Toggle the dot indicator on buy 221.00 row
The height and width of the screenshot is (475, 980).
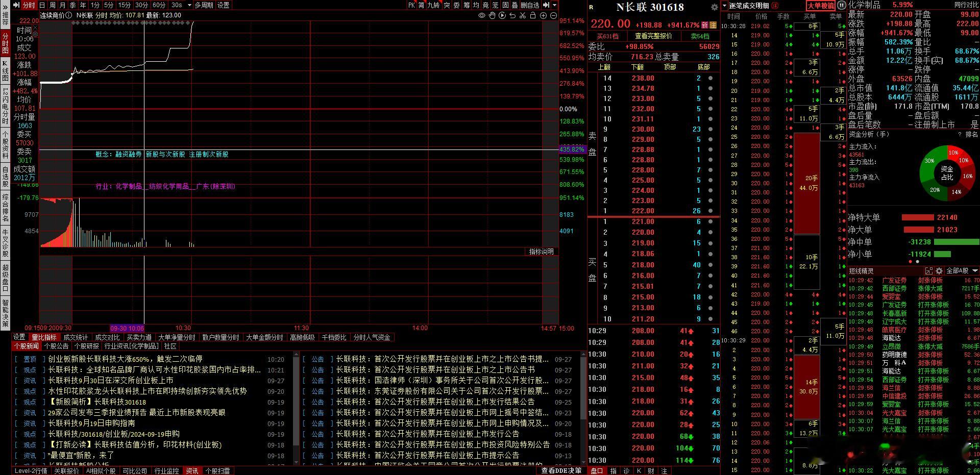[710, 221]
